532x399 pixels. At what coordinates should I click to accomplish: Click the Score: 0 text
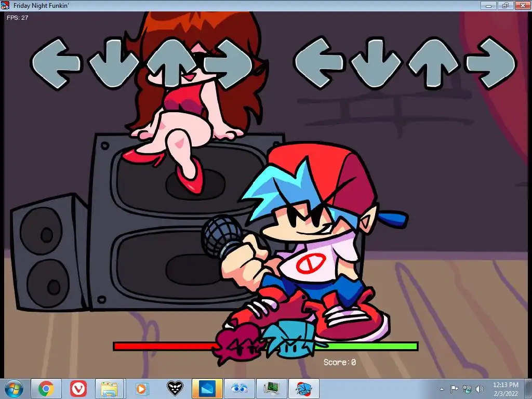click(340, 362)
